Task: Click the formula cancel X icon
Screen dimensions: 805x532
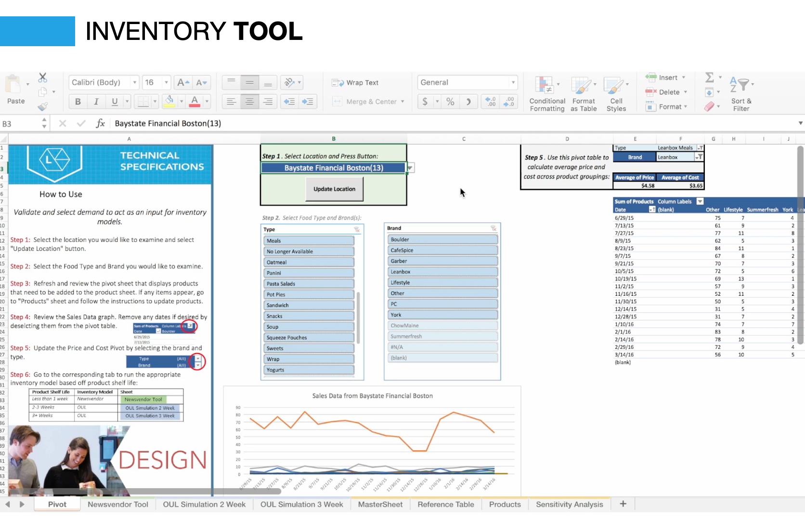Action: tap(63, 124)
